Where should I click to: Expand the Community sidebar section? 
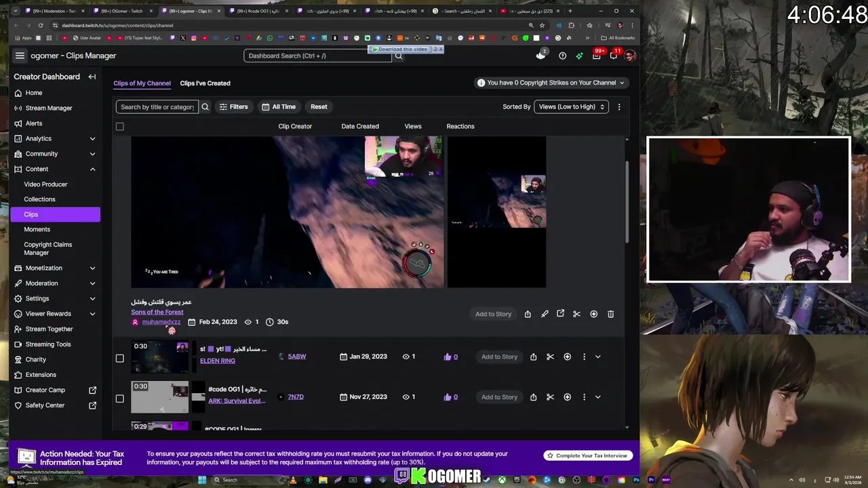92,154
